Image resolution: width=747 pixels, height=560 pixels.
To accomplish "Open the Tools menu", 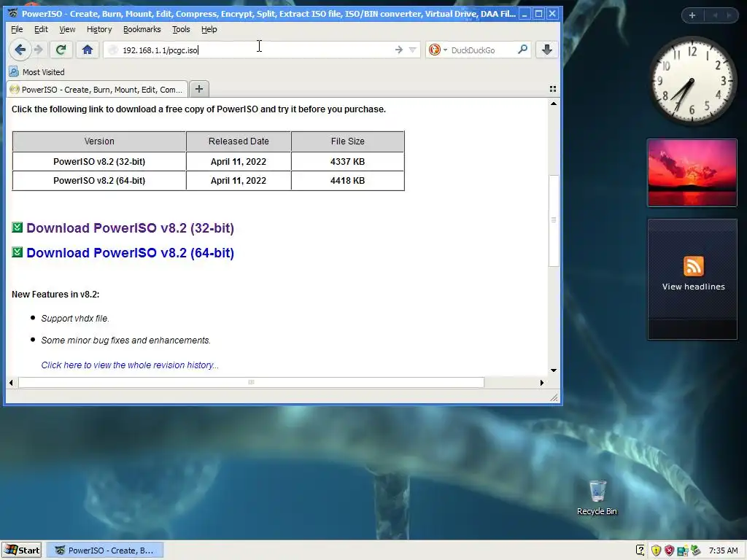I will click(x=181, y=29).
